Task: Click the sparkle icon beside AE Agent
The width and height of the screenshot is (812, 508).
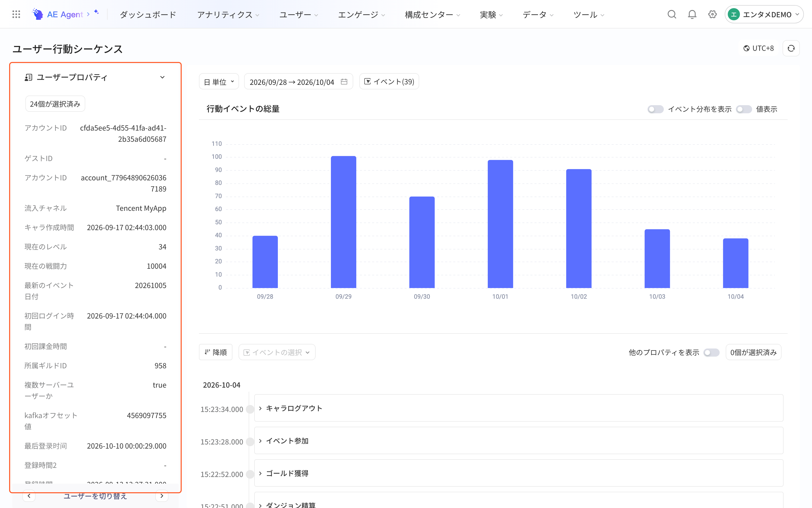Action: click(x=96, y=12)
